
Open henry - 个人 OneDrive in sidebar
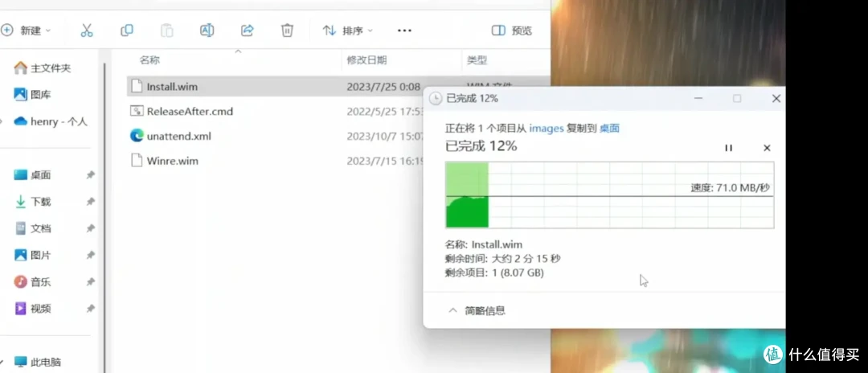tap(51, 121)
